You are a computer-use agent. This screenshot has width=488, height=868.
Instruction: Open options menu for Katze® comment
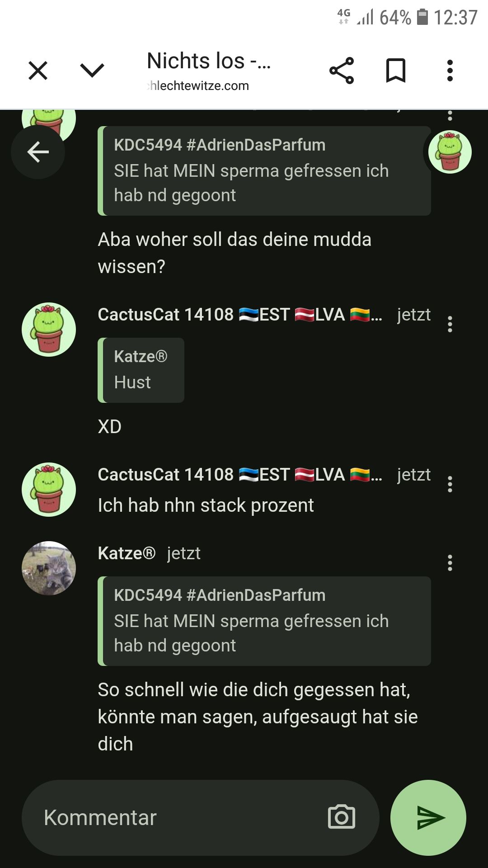[x=450, y=563]
